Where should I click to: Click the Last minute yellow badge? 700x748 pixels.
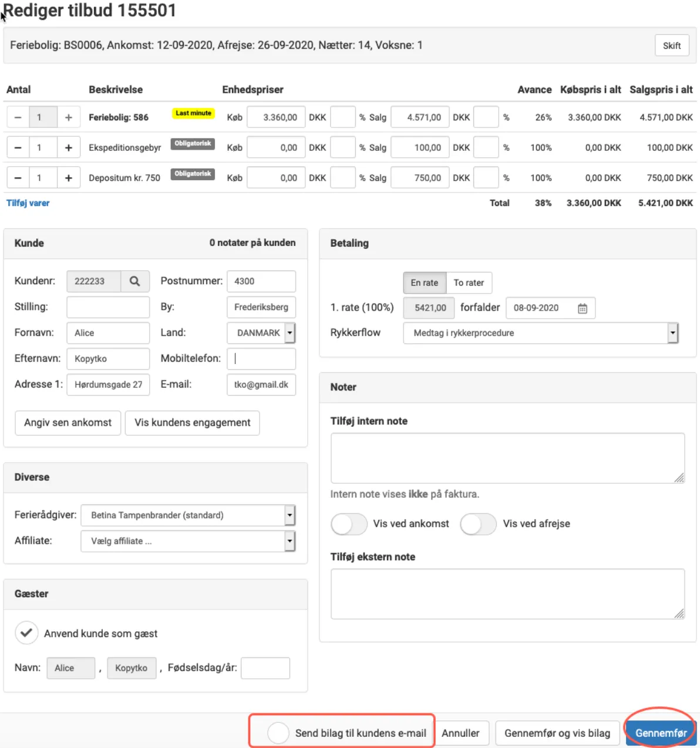pyautogui.click(x=193, y=113)
